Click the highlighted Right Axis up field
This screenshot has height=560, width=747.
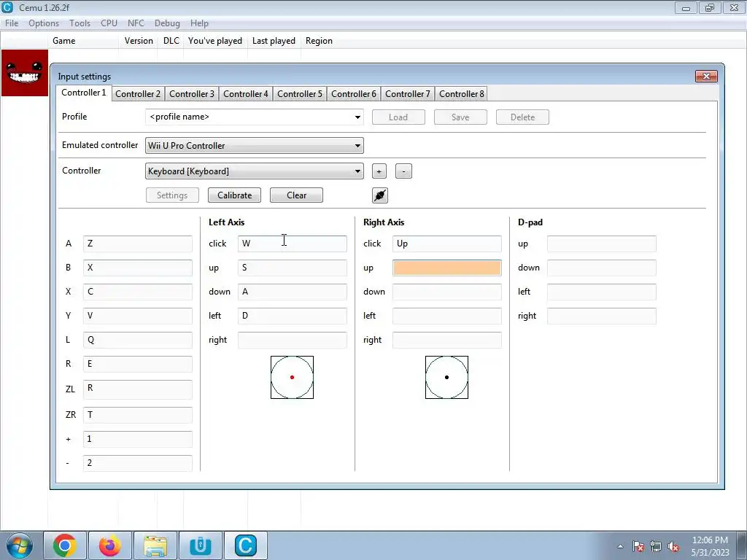click(447, 268)
